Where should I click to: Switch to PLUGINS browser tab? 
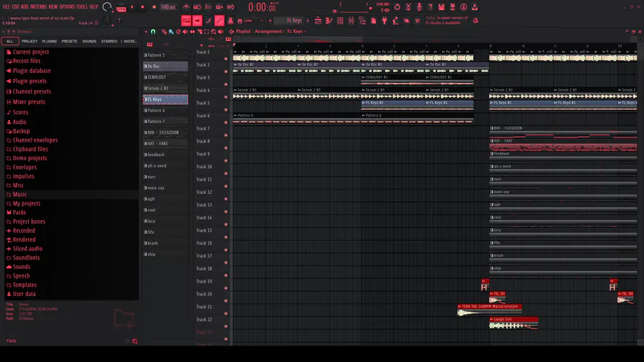click(49, 41)
